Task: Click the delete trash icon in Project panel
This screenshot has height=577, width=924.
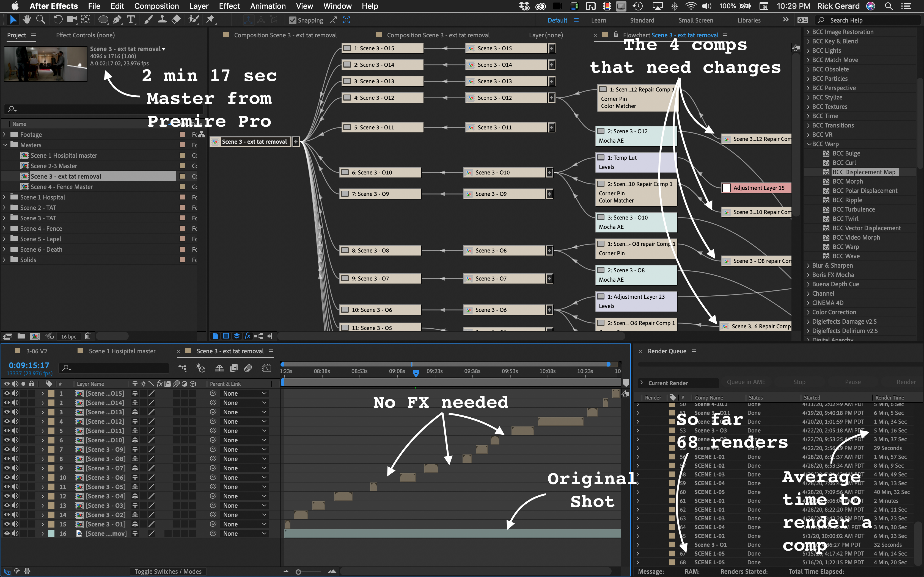Action: (87, 336)
